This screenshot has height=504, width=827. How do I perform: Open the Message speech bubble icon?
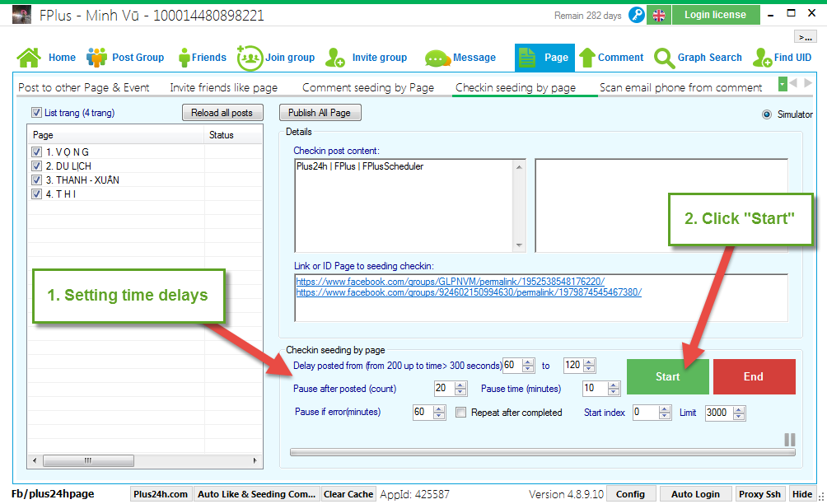click(x=437, y=58)
